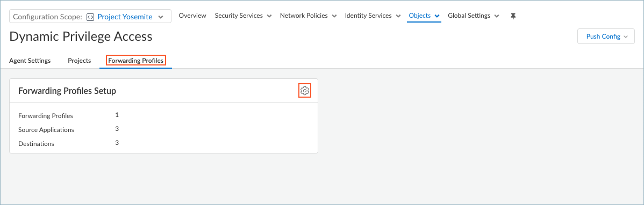644x205 pixels.
Task: Expand the Network Policies menu
Action: [308, 16]
